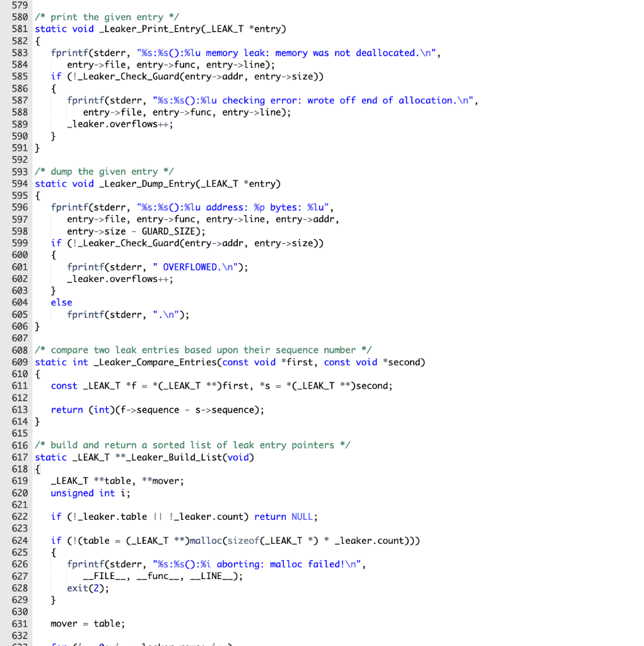This screenshot has width=644, height=646.
Task: Click the comment 'dump the given entry'
Action: 104,172
